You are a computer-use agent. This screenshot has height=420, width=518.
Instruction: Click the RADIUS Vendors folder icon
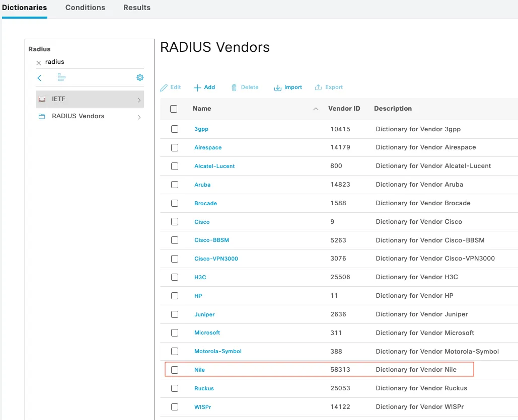point(42,116)
